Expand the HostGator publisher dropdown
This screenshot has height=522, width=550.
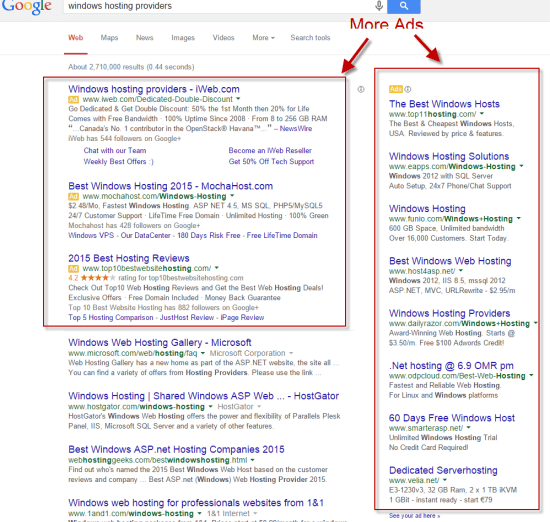pyautogui.click(x=259, y=406)
